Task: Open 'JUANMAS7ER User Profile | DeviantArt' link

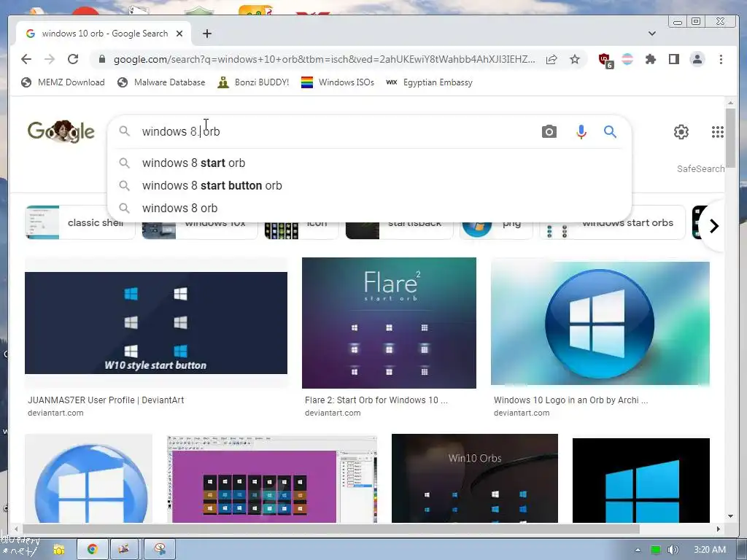Action: click(x=106, y=400)
